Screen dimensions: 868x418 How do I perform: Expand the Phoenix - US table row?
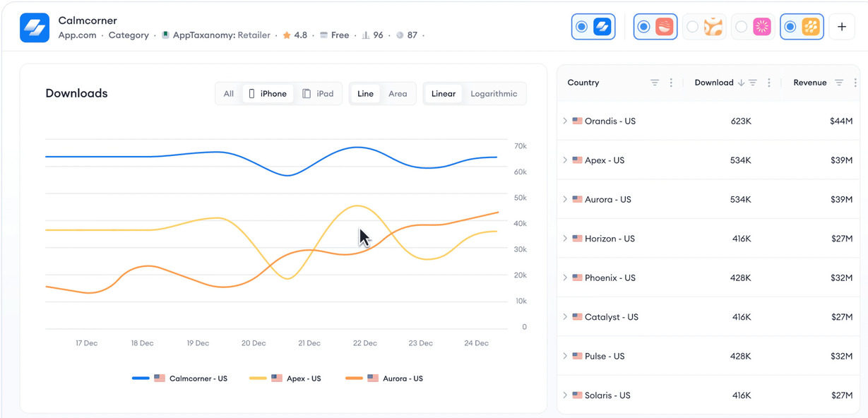coord(565,278)
